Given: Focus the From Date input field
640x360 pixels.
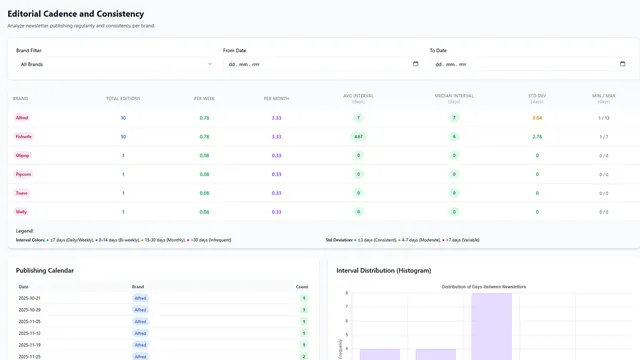Looking at the screenshot, I should [x=322, y=64].
